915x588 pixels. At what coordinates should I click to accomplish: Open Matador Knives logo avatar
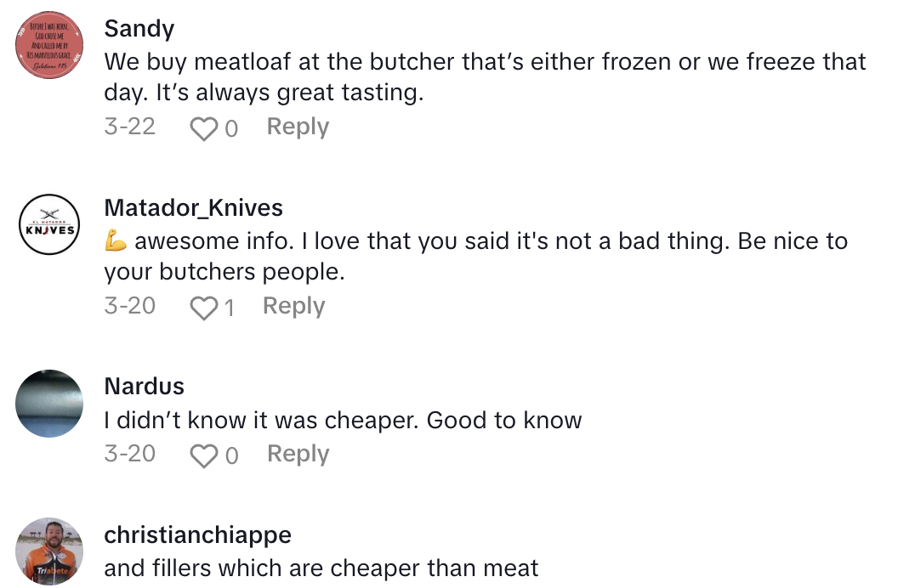(x=50, y=225)
